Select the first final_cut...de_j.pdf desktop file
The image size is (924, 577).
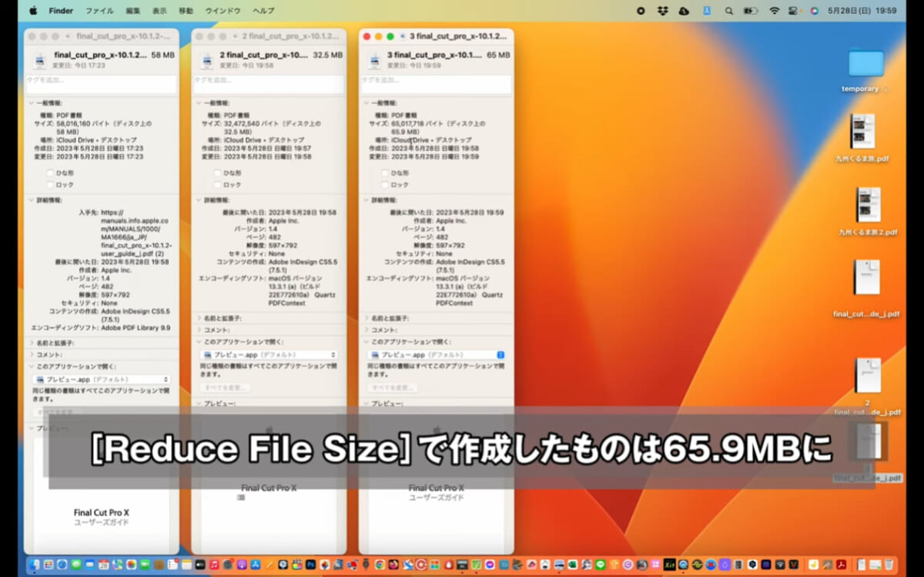[866, 277]
